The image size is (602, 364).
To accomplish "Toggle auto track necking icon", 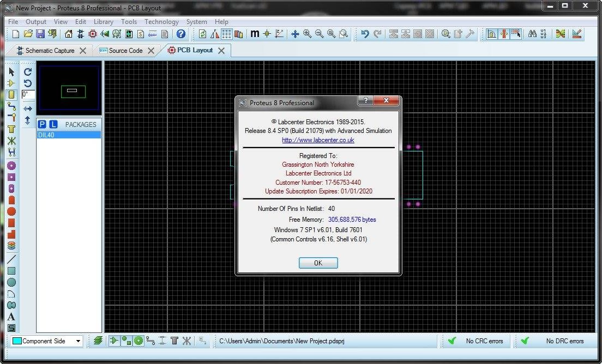I will [504, 34].
